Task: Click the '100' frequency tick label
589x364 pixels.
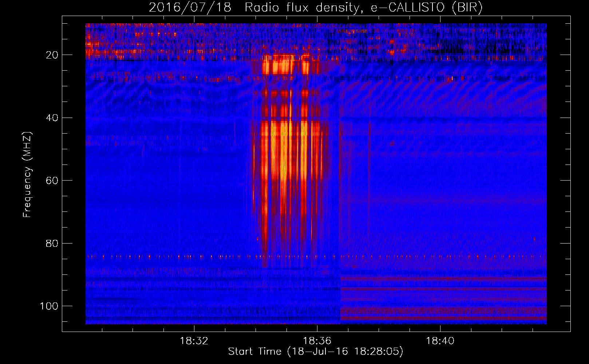Action: [49, 306]
